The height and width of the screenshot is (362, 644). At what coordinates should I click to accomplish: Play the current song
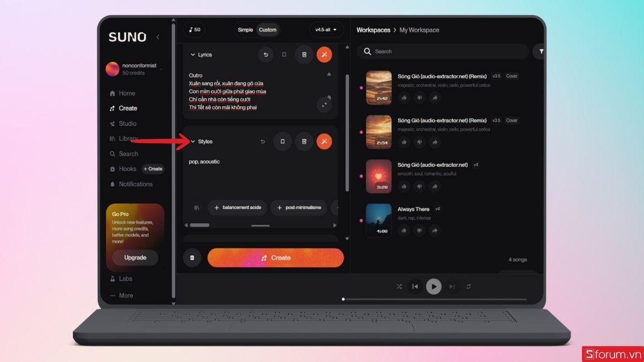(x=434, y=286)
